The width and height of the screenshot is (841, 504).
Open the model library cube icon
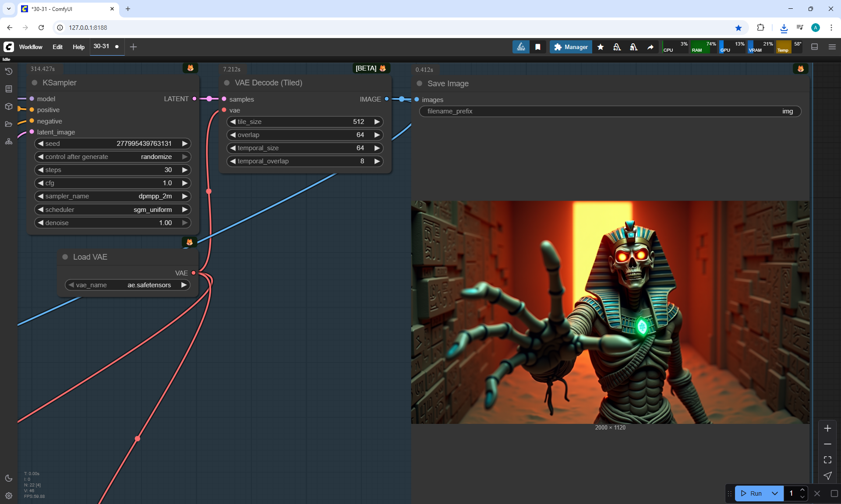9,106
